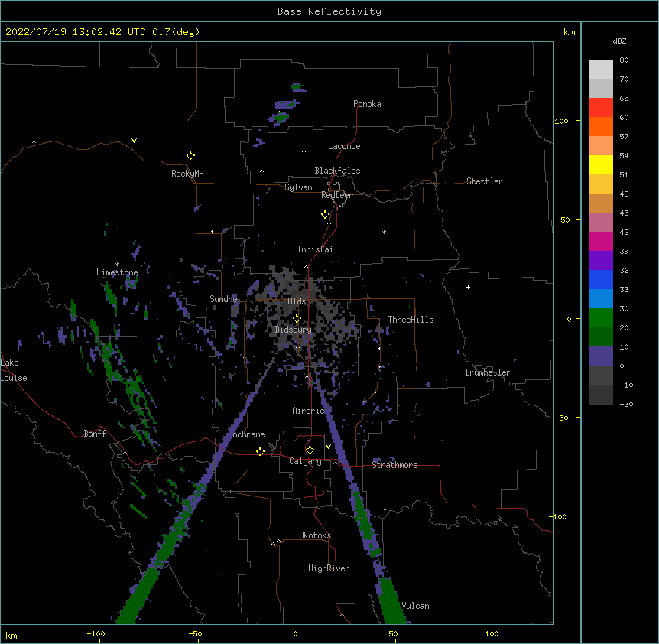Pick the purple-blue 10 dBZ color swatch
The width and height of the screenshot is (659, 644).
pos(601,356)
